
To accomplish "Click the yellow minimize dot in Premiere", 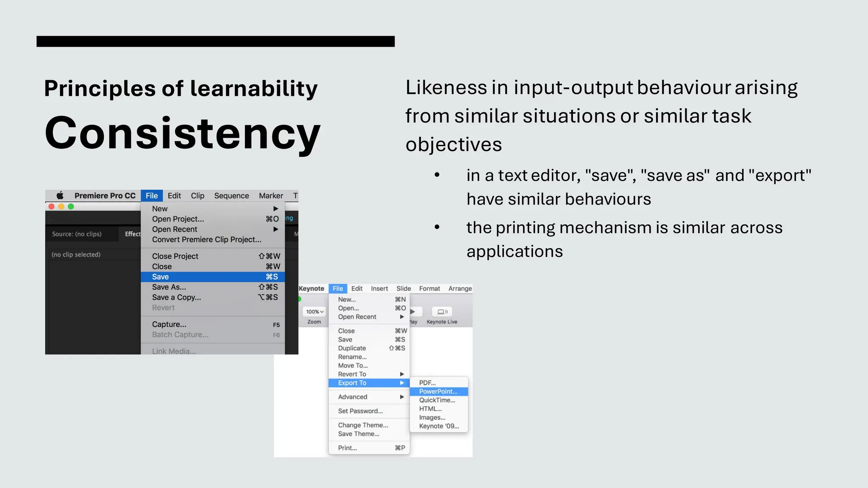I will (x=61, y=207).
